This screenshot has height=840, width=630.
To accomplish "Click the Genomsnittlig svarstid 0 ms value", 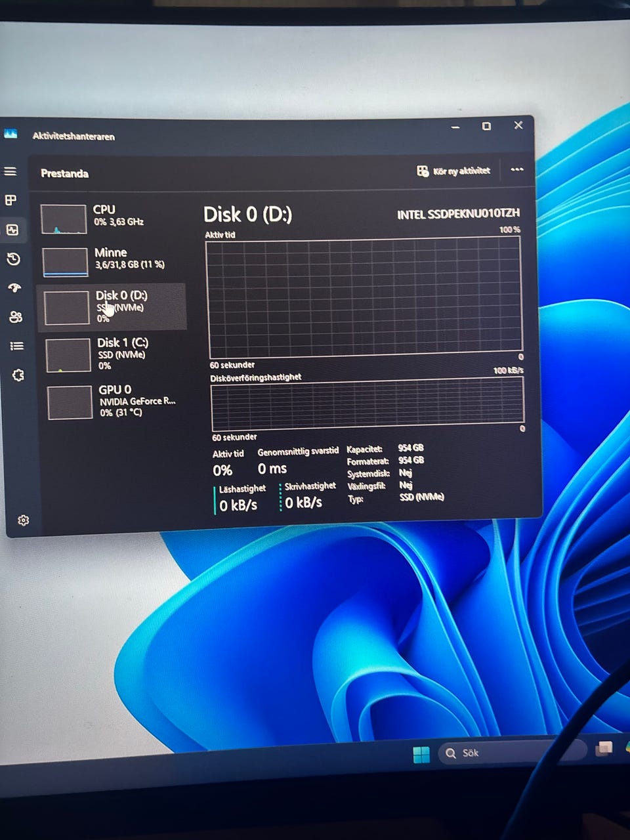I will point(272,469).
